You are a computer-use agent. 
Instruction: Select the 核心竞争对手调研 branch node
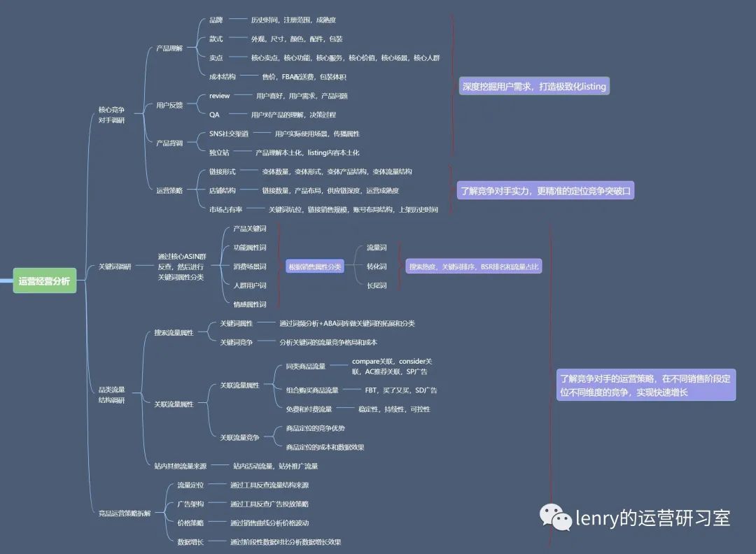[x=111, y=115]
